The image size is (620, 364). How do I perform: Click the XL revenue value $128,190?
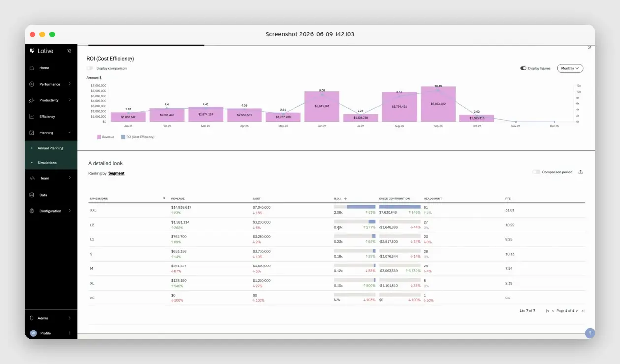(x=179, y=281)
